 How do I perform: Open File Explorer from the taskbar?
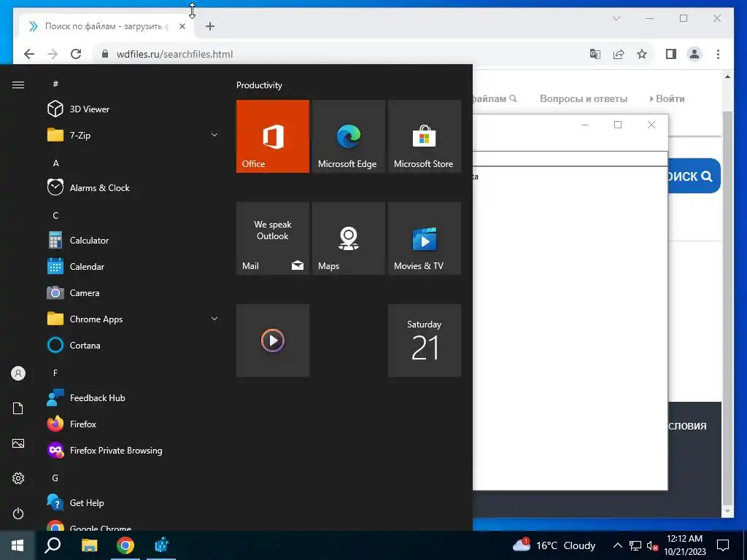tap(89, 545)
